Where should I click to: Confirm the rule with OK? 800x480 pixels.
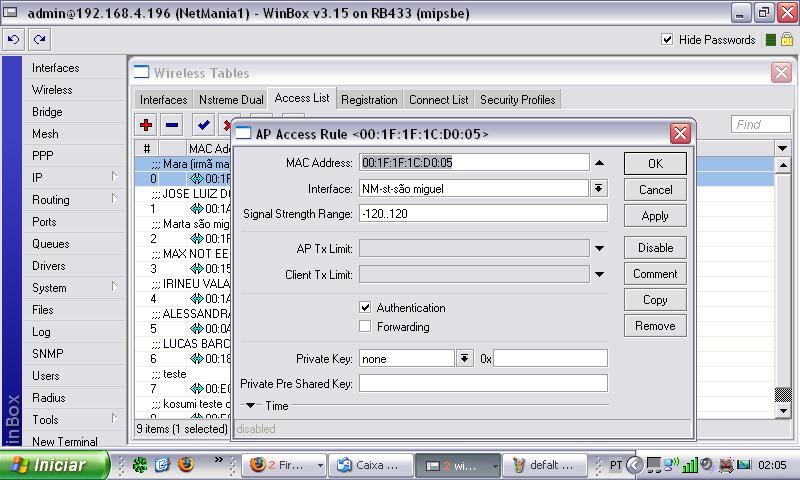[x=655, y=164]
